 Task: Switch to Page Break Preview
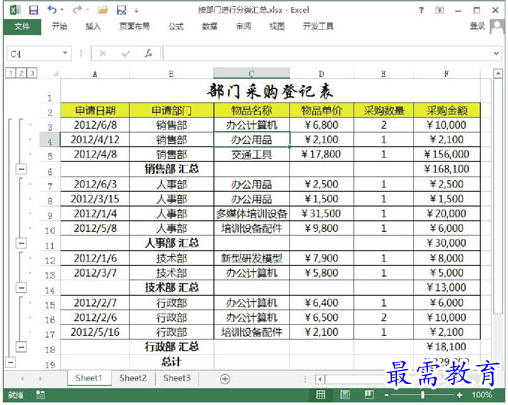pos(369,395)
